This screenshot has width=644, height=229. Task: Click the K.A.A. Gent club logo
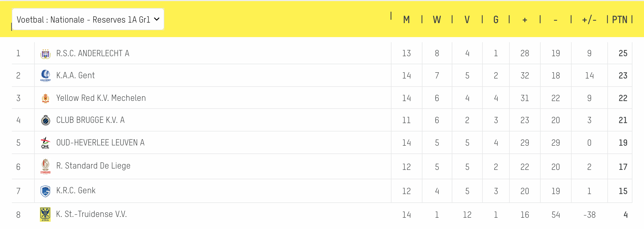click(45, 76)
